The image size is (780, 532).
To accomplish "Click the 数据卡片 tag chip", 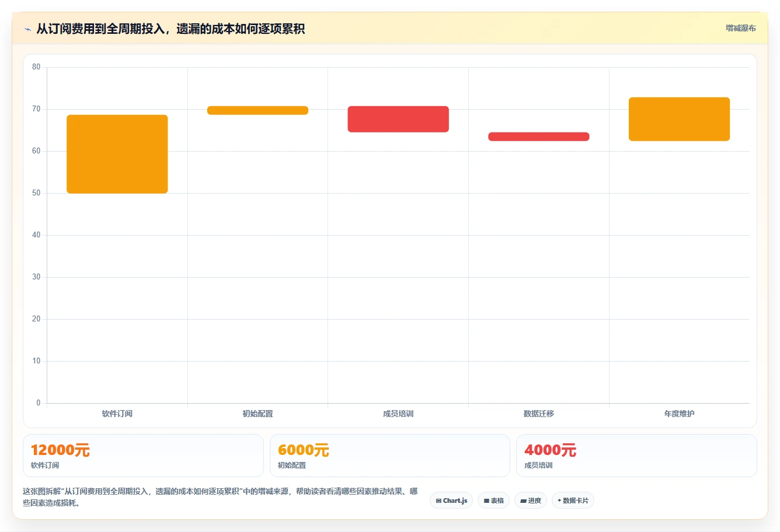I will point(573,501).
